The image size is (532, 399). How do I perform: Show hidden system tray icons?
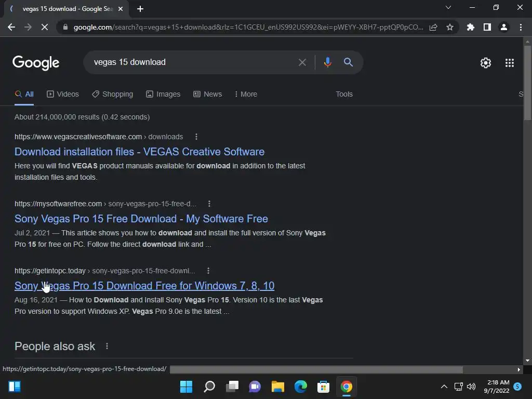click(444, 387)
